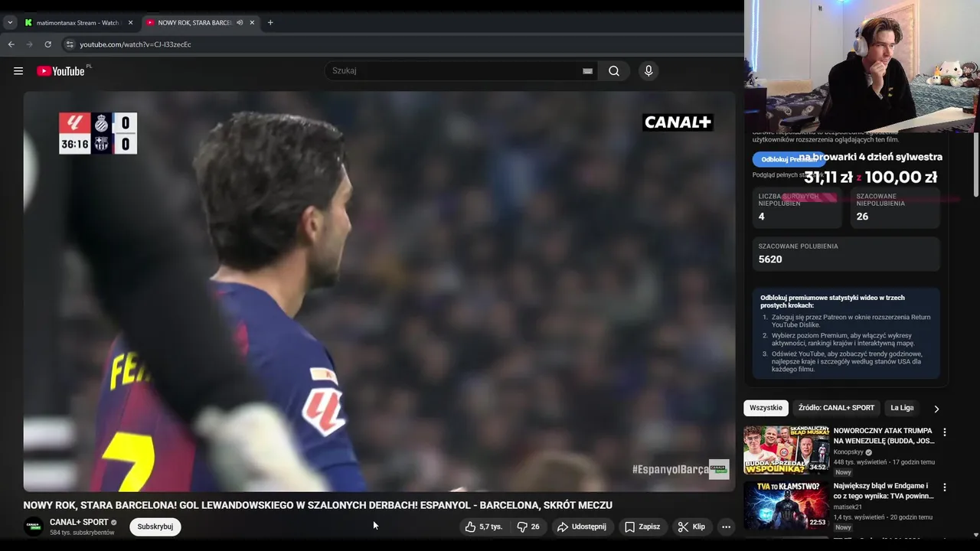
Task: Open the CANAL+ SPORT channel name link
Action: 79,522
